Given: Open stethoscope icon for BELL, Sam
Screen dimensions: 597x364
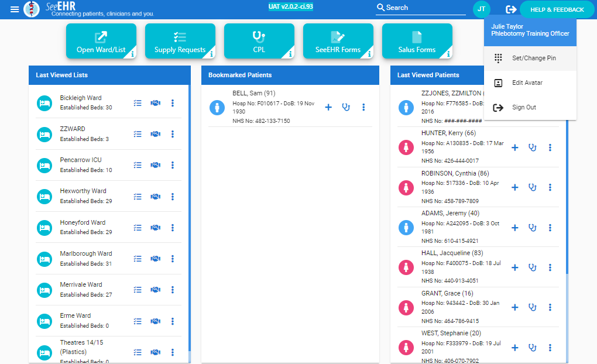Looking at the screenshot, I should click(x=346, y=107).
